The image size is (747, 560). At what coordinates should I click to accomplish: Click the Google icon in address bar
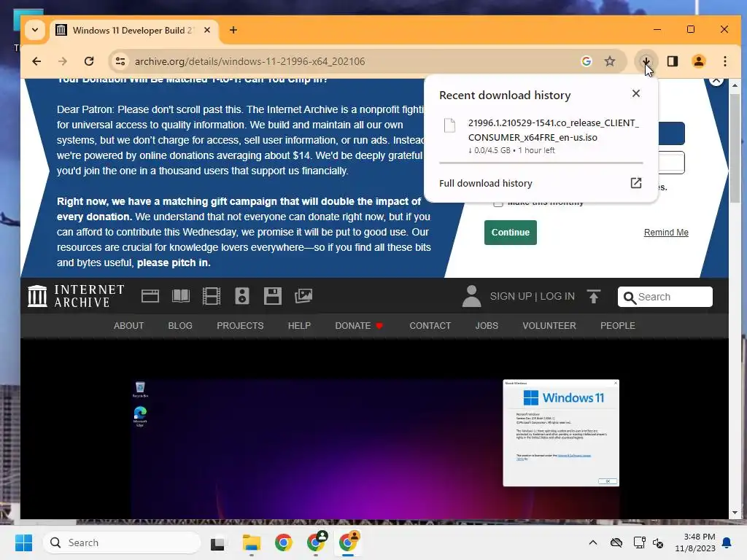[587, 61]
